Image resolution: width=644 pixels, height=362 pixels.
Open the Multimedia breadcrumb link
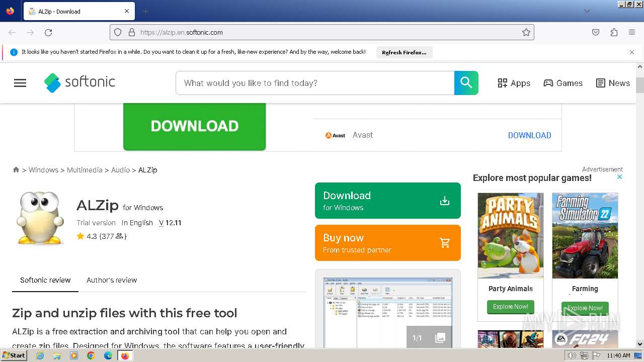85,170
